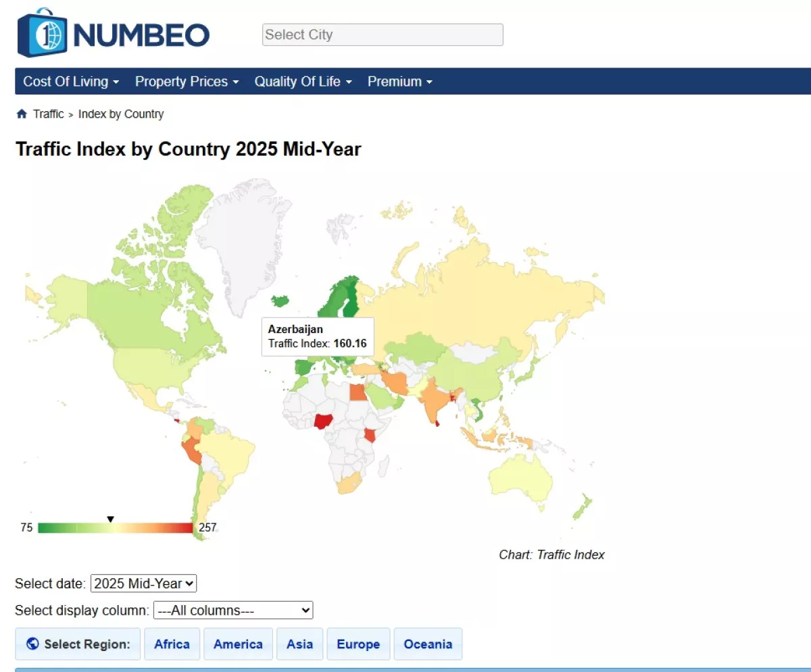Click the globe icon beside Select Region
This screenshot has width=811, height=672.
(32, 644)
